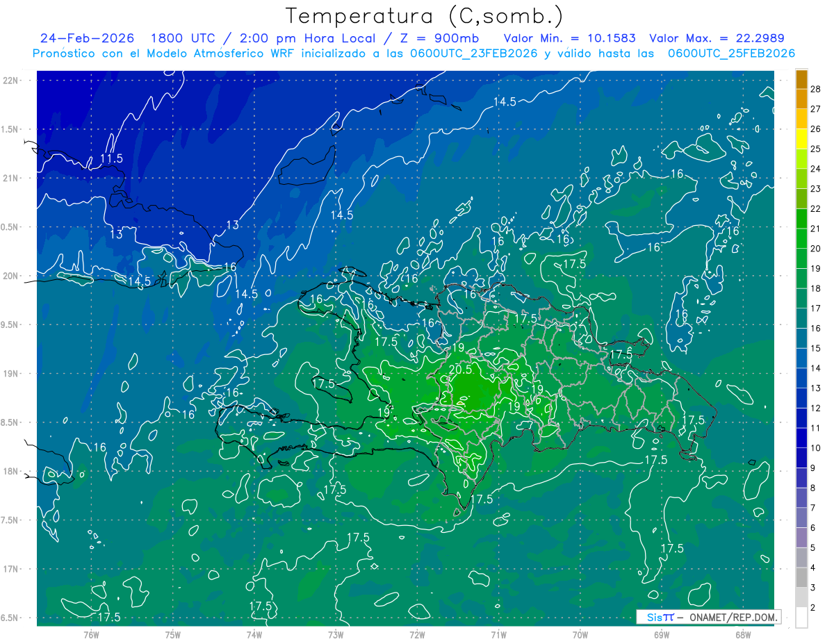Click the '76W' longitude axis label

(x=91, y=634)
